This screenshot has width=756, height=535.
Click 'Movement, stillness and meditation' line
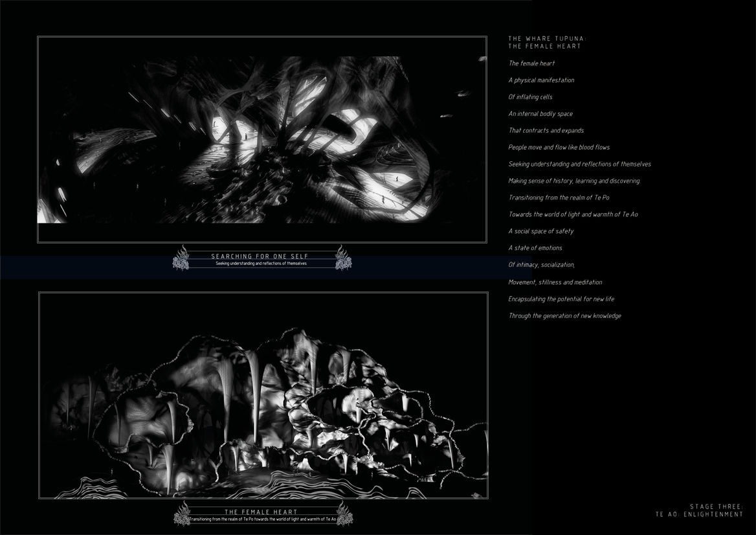[555, 282]
